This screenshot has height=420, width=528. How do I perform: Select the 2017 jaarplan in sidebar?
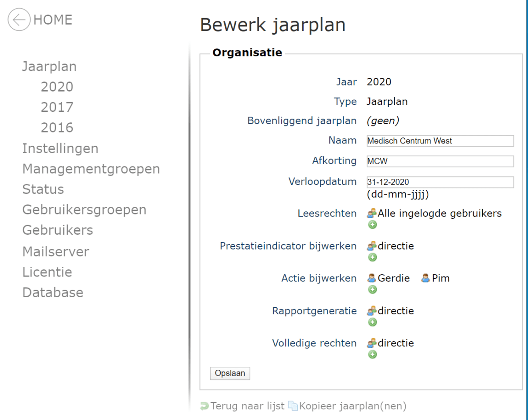tap(57, 107)
